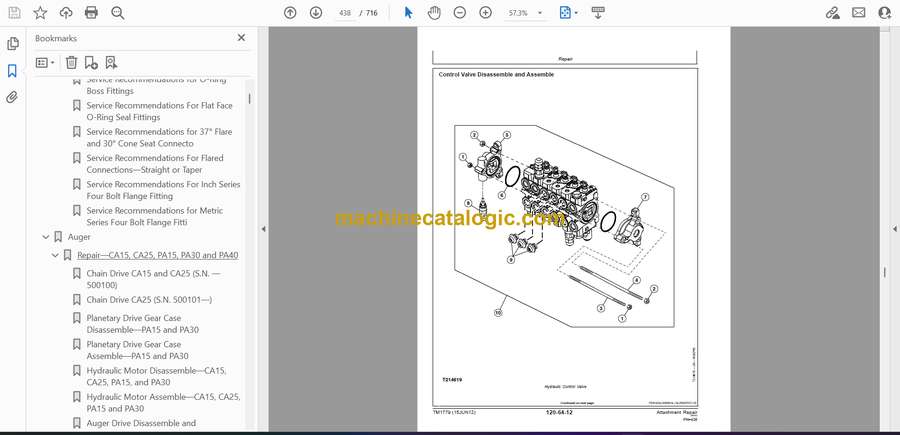
Task: Choose the arrow selection tool
Action: point(408,13)
